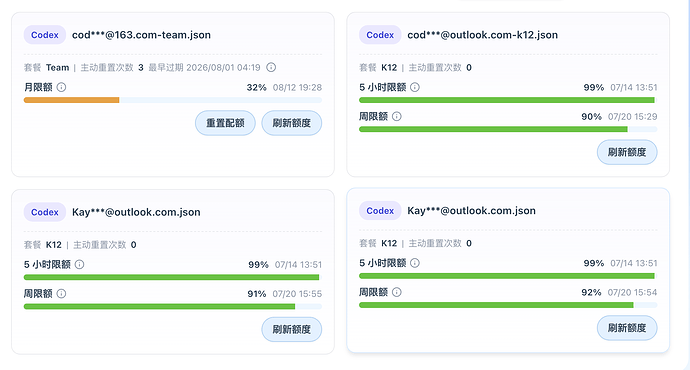Click plan K12 in cod***@outlook.com-k12.json card
Viewport: 690px width, 370px height.
[389, 67]
